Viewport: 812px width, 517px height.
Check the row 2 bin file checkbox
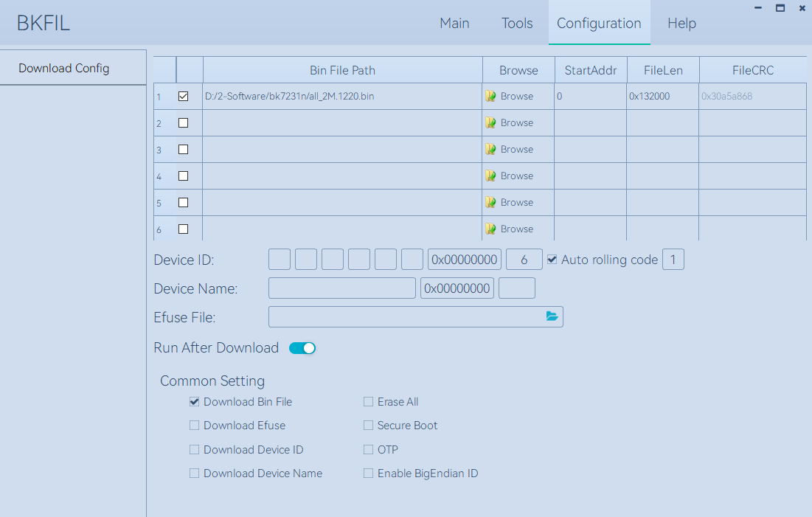[184, 122]
